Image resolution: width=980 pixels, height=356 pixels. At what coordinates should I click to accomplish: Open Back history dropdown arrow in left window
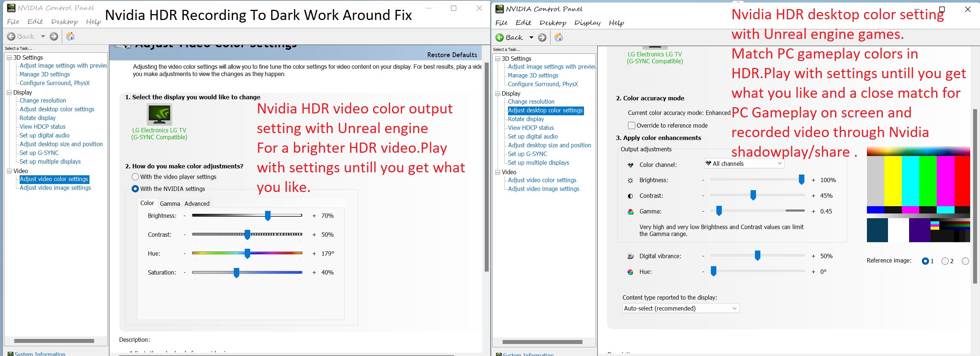point(43,36)
